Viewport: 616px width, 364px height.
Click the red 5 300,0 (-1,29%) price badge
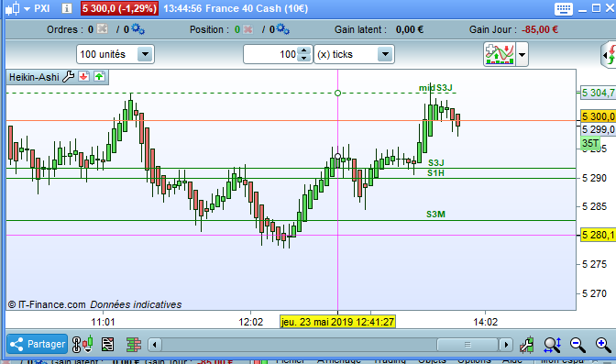(119, 8)
